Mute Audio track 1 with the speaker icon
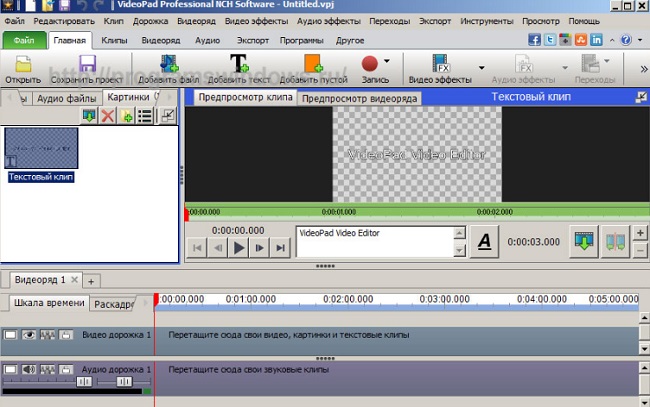 [x=29, y=370]
